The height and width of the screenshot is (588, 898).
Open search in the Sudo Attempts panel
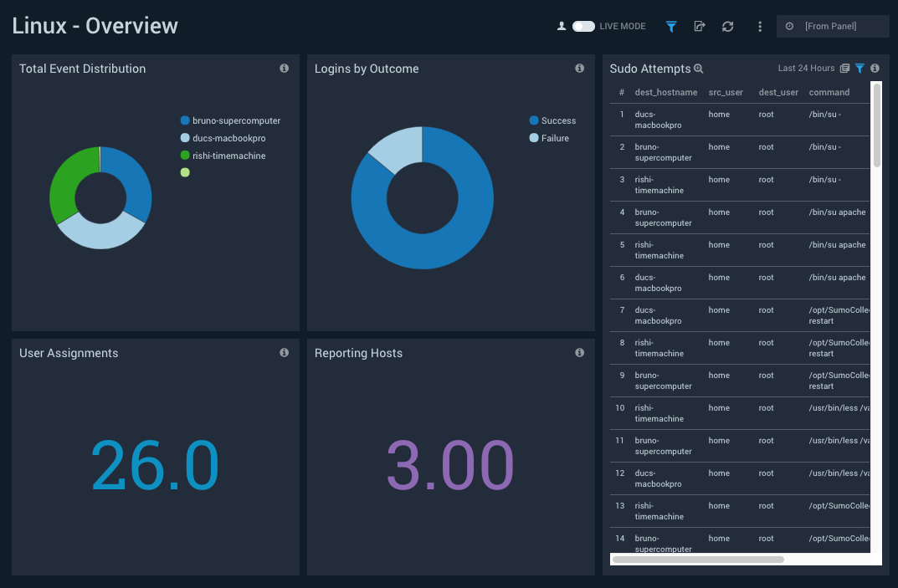[x=698, y=68]
